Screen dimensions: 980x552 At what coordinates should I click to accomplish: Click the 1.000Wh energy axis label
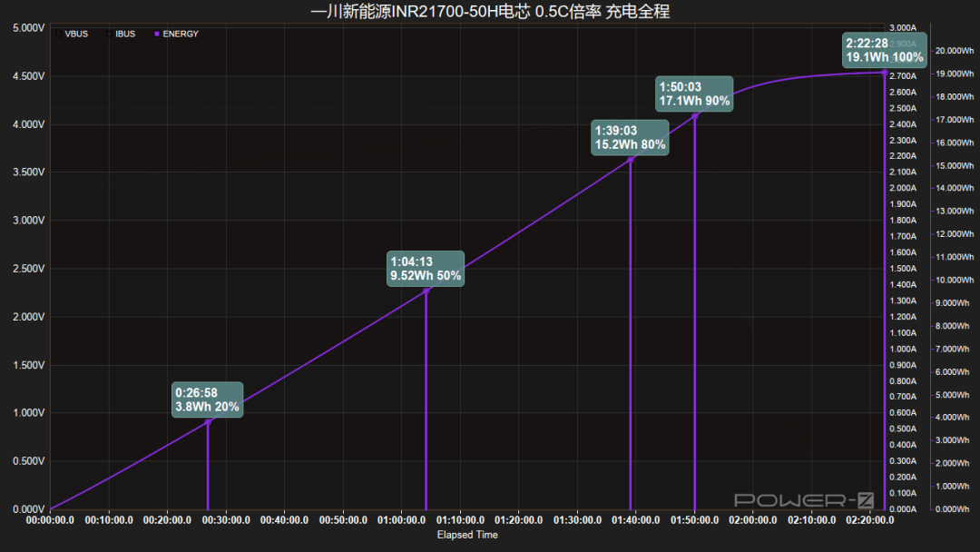[x=955, y=487]
